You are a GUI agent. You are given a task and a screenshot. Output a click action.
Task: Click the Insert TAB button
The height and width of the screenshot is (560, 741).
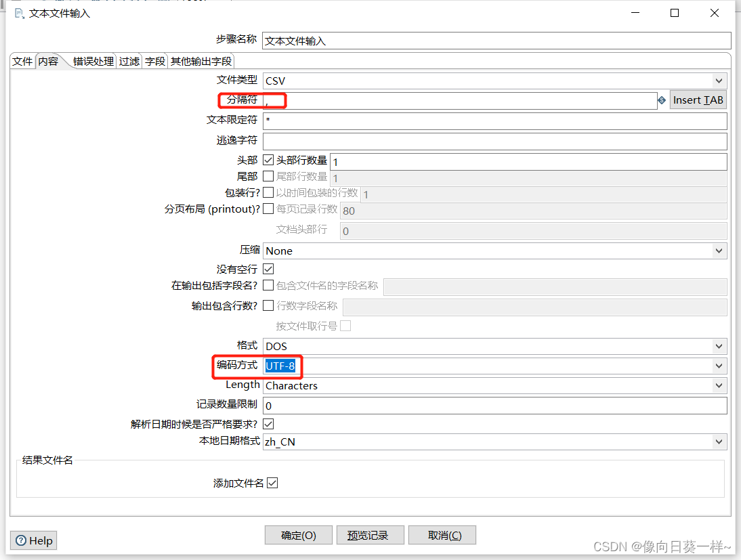(x=698, y=100)
